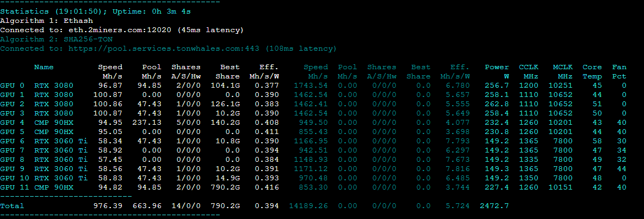Viewport: 644px width, 219px height.
Task: Select the GPU 0 row label
Action: click(12, 86)
